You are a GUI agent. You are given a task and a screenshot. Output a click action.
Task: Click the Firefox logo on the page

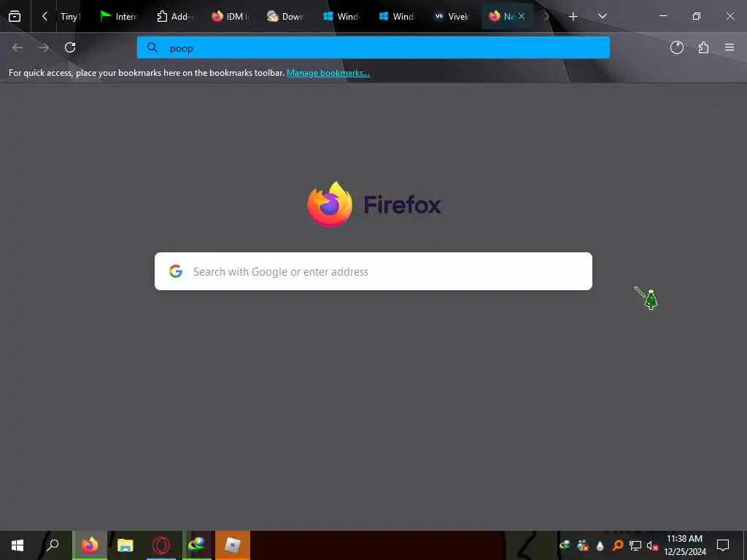click(x=330, y=204)
